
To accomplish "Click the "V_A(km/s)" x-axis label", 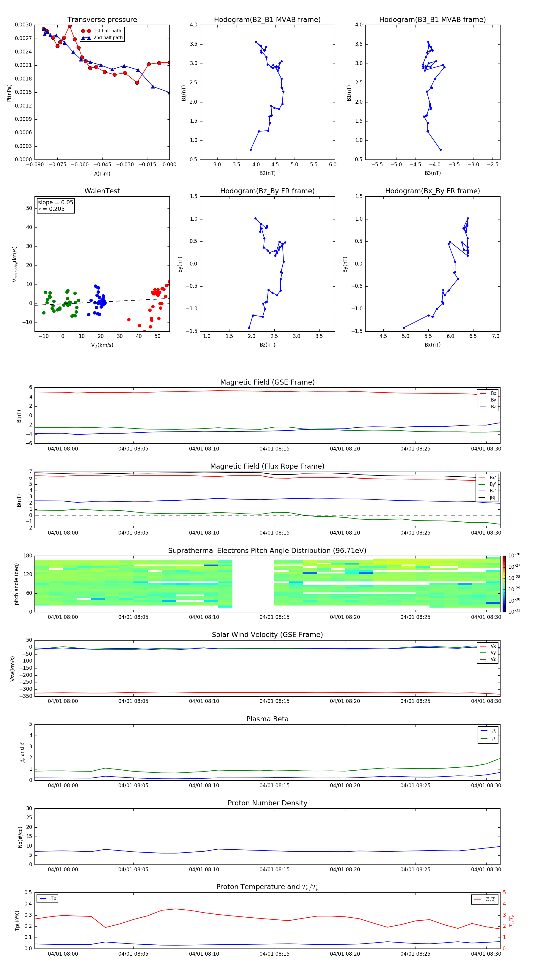I will (102, 345).
